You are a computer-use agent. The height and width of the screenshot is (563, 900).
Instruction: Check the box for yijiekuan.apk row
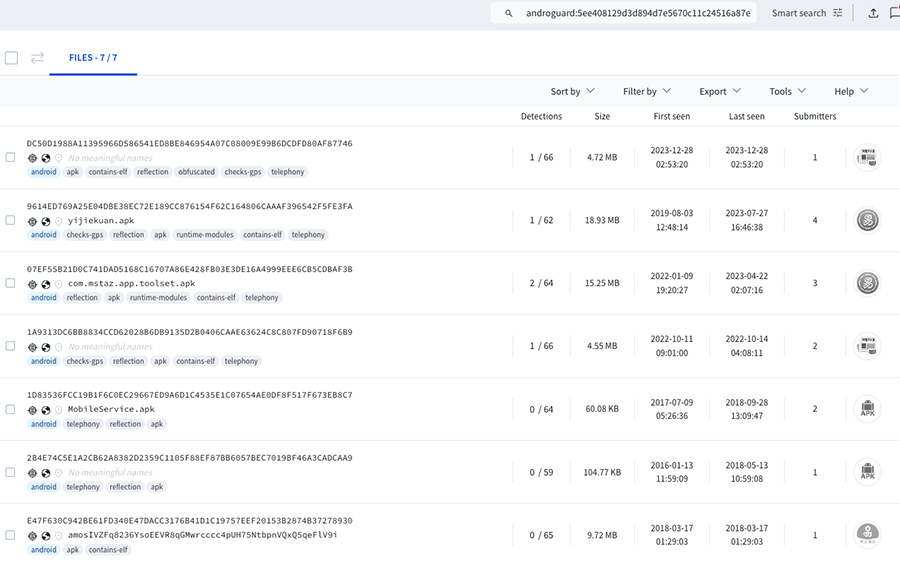10,220
